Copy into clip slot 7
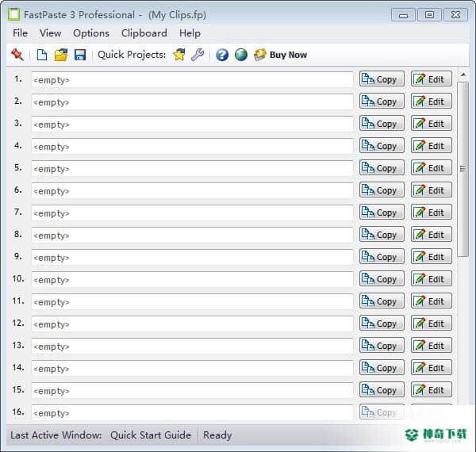 tap(382, 212)
